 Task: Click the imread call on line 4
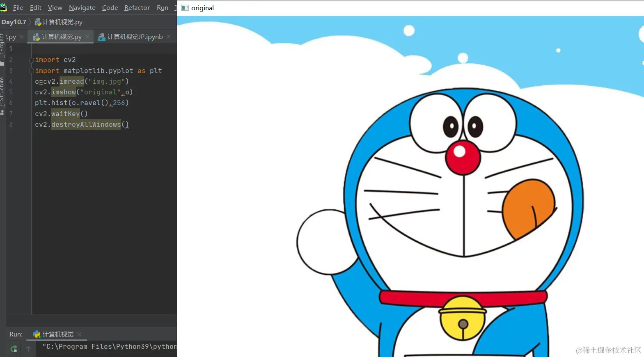click(72, 82)
